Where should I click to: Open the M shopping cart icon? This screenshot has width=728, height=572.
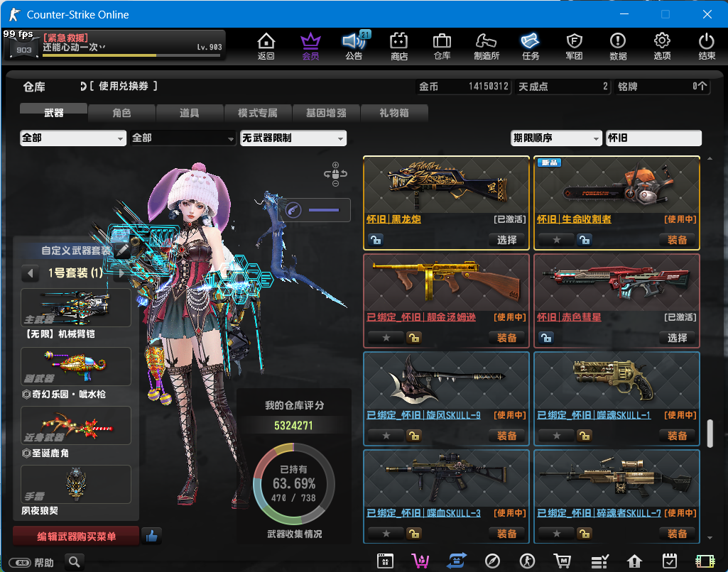point(563,561)
